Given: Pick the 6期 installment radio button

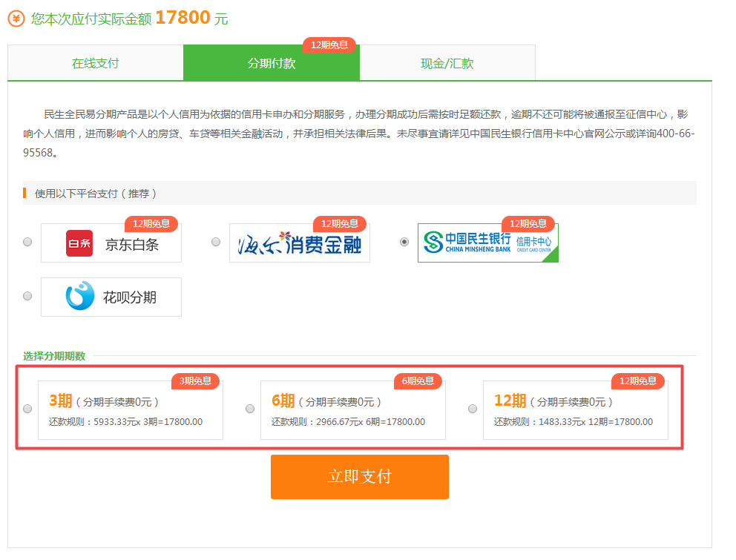Looking at the screenshot, I should [x=250, y=409].
